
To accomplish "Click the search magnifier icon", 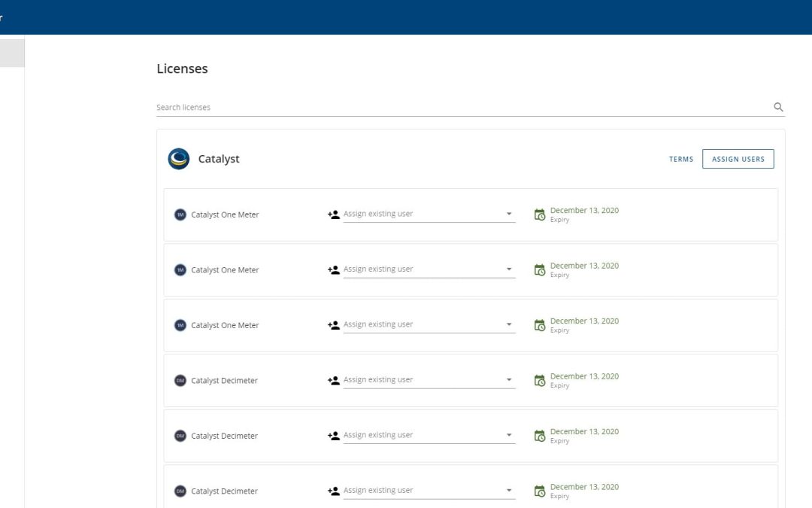I will tap(778, 107).
